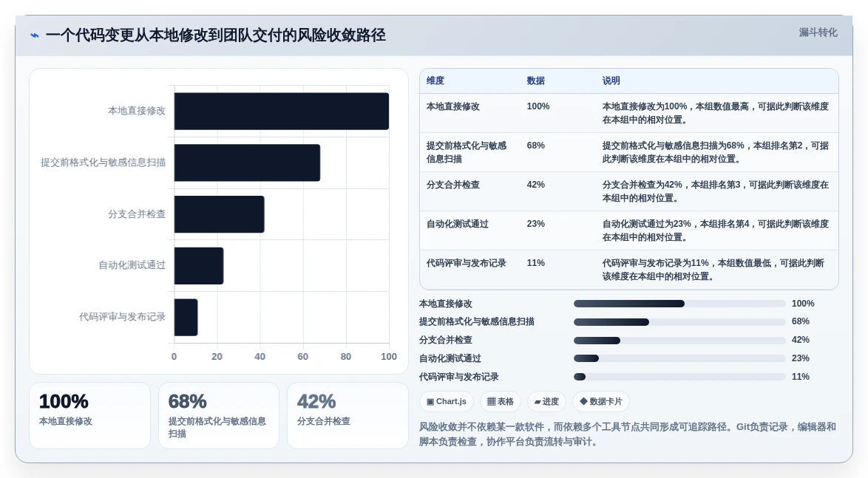Click the 分支合并检查 chart bar
The image size is (868, 478).
point(219,214)
